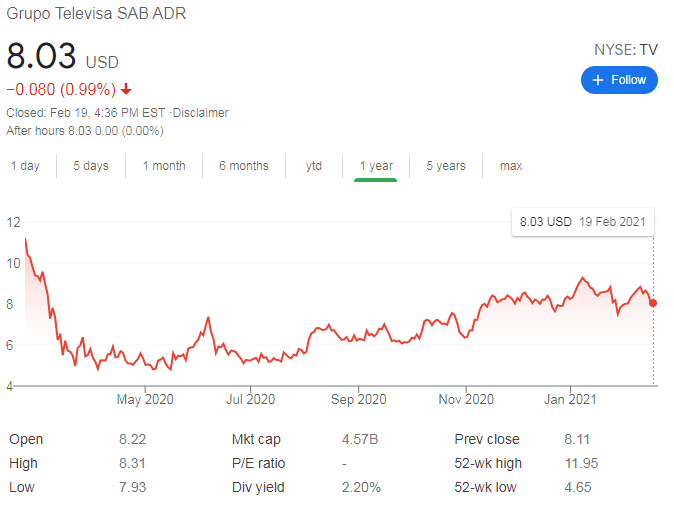Click the red down arrow icon
The image size is (674, 512).
coord(126,89)
